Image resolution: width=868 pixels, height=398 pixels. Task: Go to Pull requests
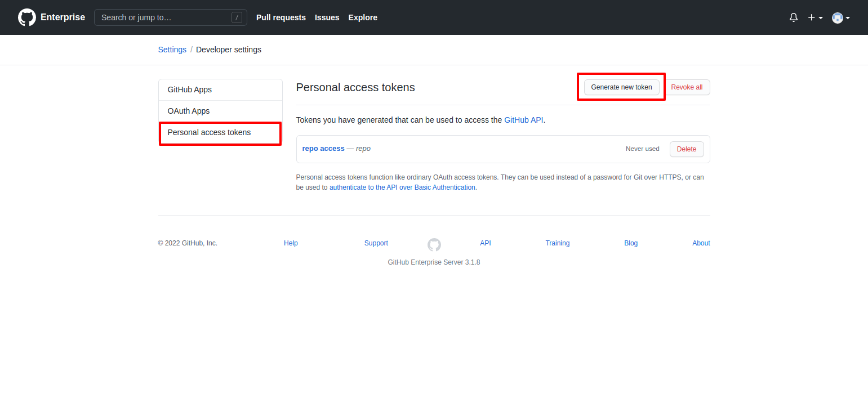281,17
